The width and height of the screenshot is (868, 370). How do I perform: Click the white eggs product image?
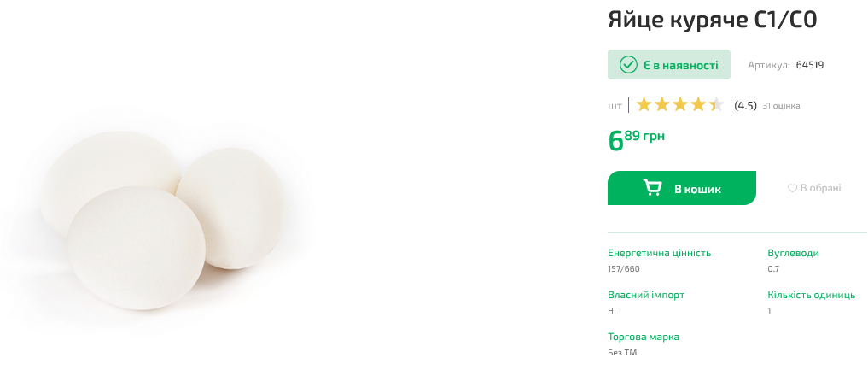coord(162,214)
